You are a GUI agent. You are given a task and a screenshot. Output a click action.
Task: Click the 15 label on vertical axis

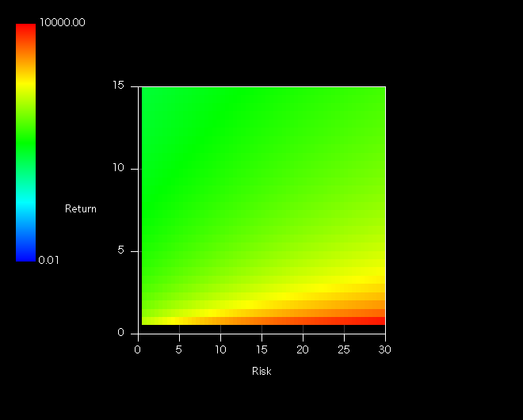[x=118, y=86]
